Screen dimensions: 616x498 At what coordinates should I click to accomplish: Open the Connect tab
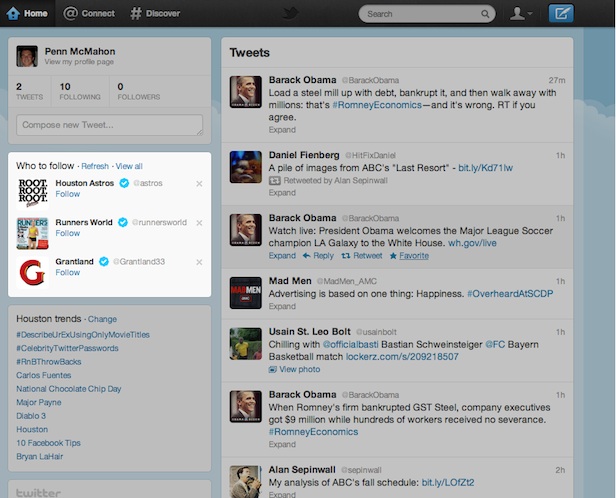coord(89,14)
